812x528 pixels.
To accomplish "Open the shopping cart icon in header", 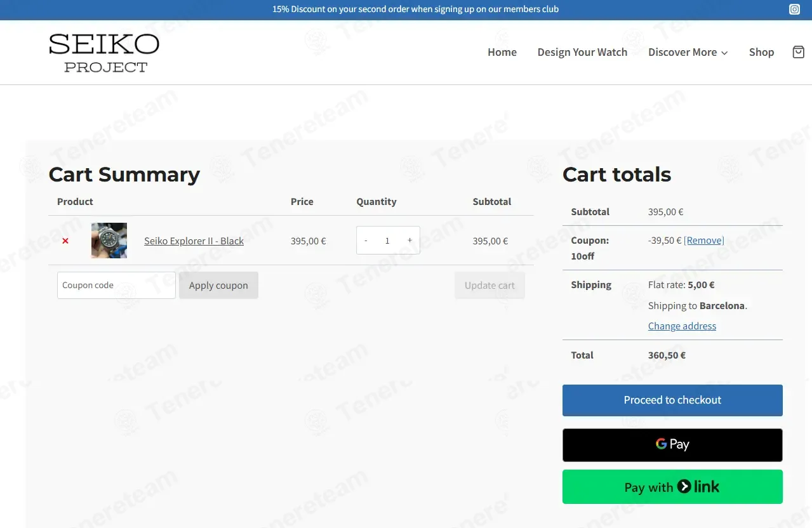I will [799, 52].
